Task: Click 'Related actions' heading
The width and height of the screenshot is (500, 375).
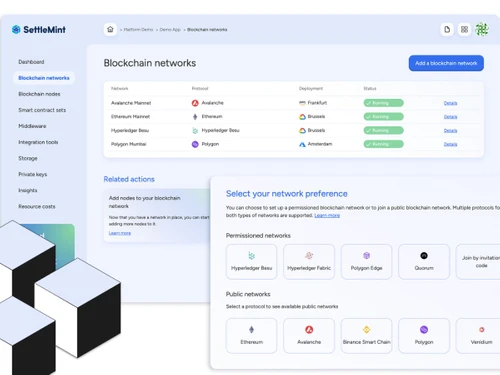Action: point(129,179)
